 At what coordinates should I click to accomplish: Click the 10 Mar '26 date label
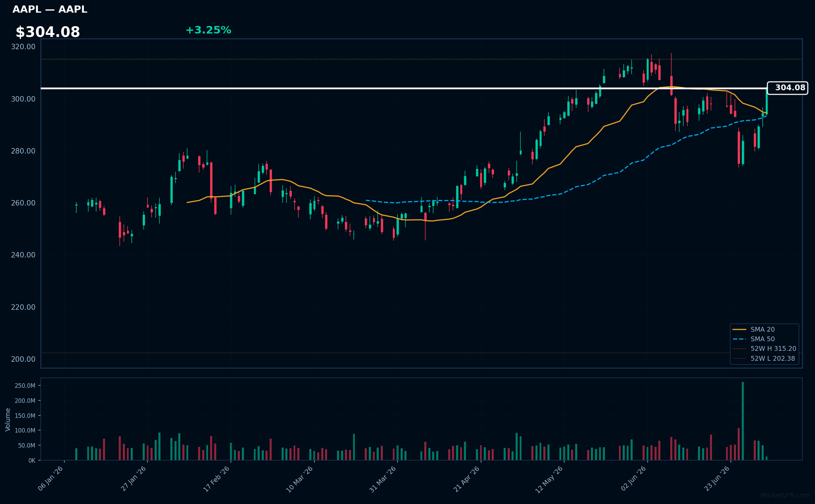[x=300, y=479]
